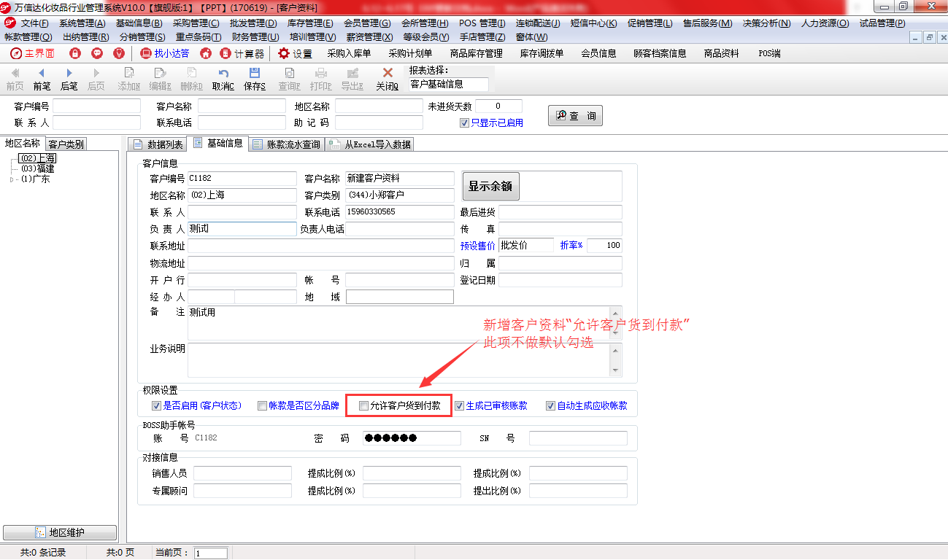The width and height of the screenshot is (948, 560).
Task: Select (02)上海 in region tree
Action: pos(38,158)
